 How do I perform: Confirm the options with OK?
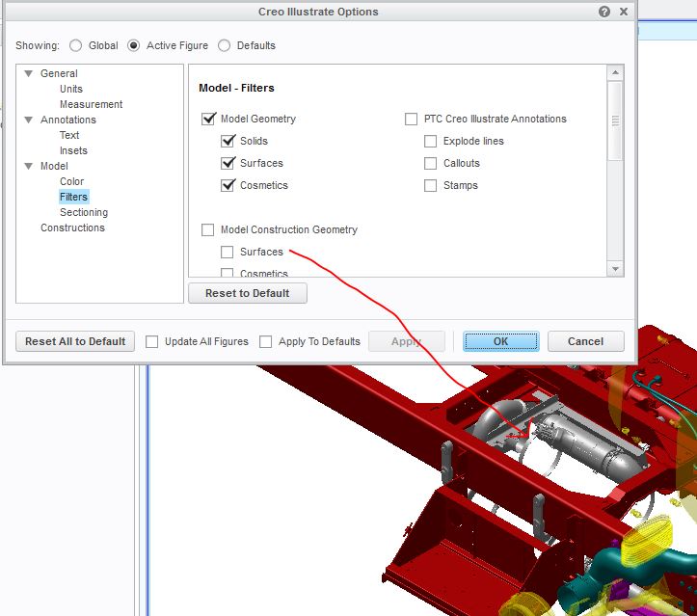tap(501, 341)
